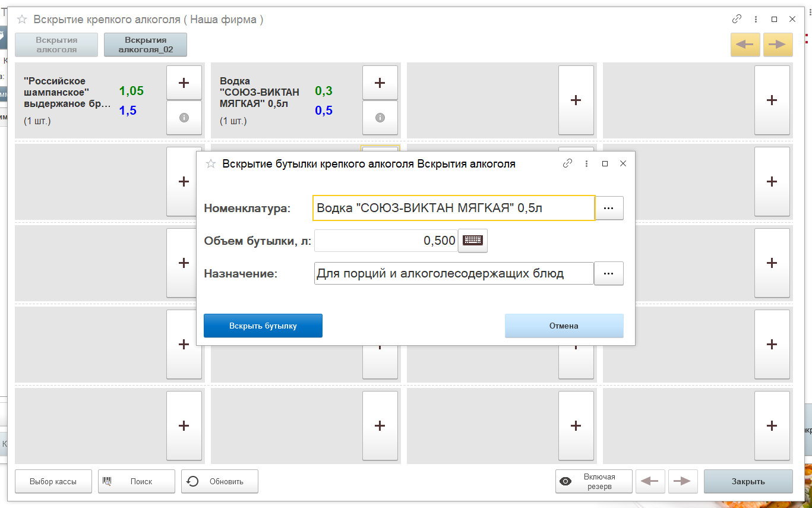812x508 pixels.
Task: Click the on-screen keyboard icon beside bottle volume
Action: (473, 241)
